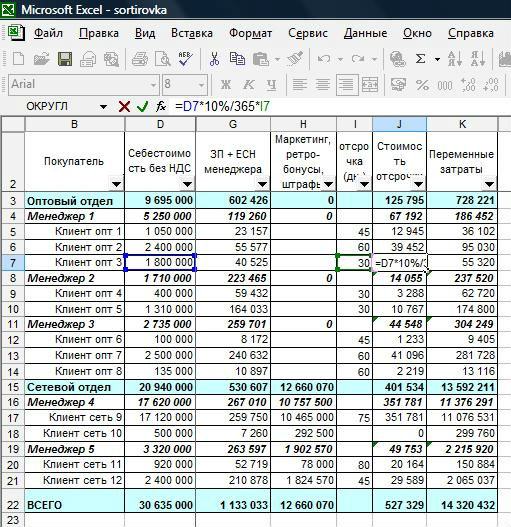Open a file with the Open folder icon

(42, 59)
